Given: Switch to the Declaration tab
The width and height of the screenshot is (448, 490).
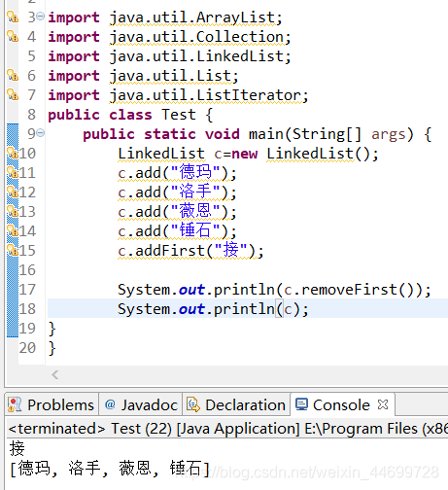Looking at the screenshot, I should pyautogui.click(x=236, y=404).
